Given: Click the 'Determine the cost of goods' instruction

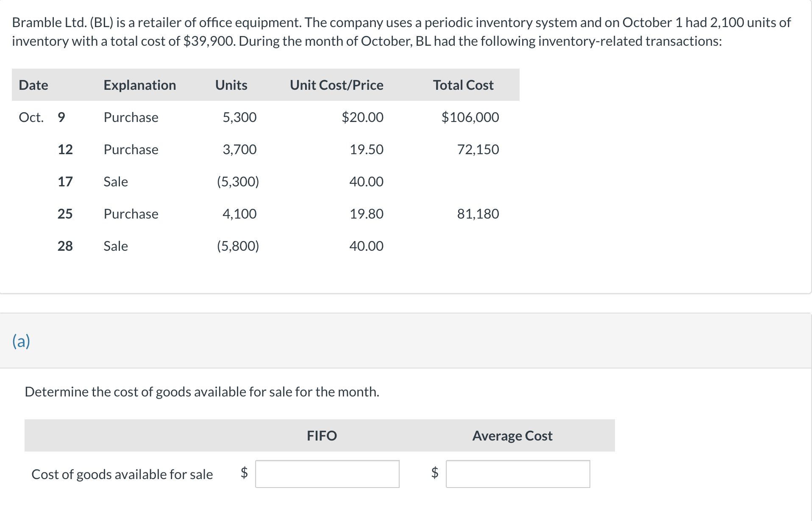Looking at the screenshot, I should [202, 392].
